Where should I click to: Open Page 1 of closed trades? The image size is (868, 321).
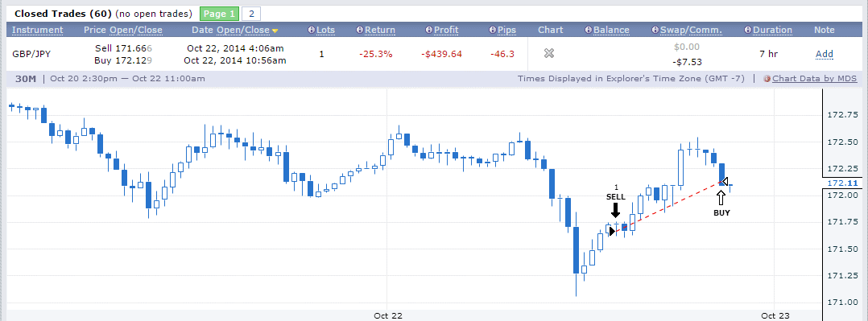coord(219,14)
